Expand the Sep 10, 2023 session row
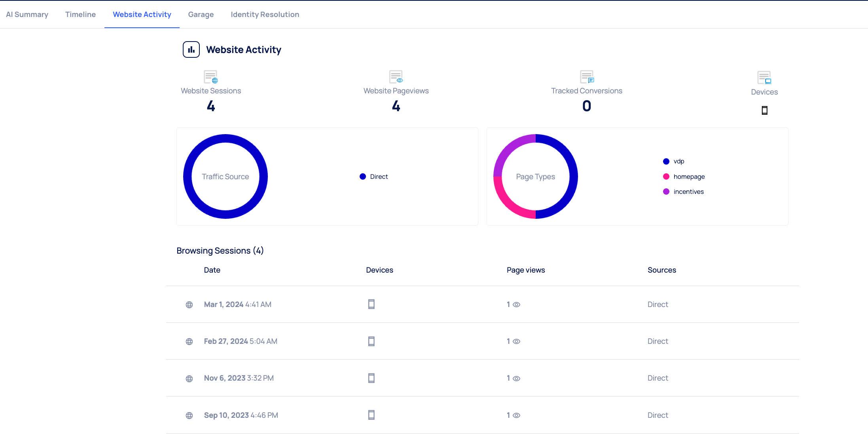Screen dimensions: 868x438 241,415
